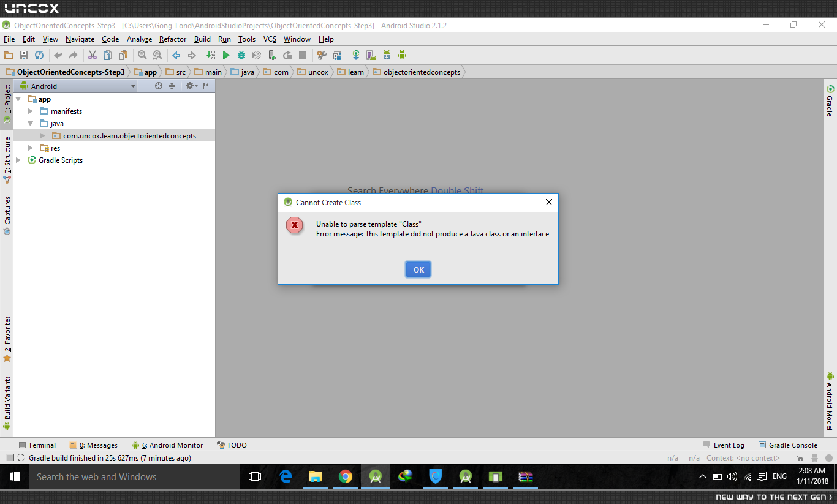Click Collapse All icon in Project panel
The height and width of the screenshot is (504, 837).
[x=172, y=86]
